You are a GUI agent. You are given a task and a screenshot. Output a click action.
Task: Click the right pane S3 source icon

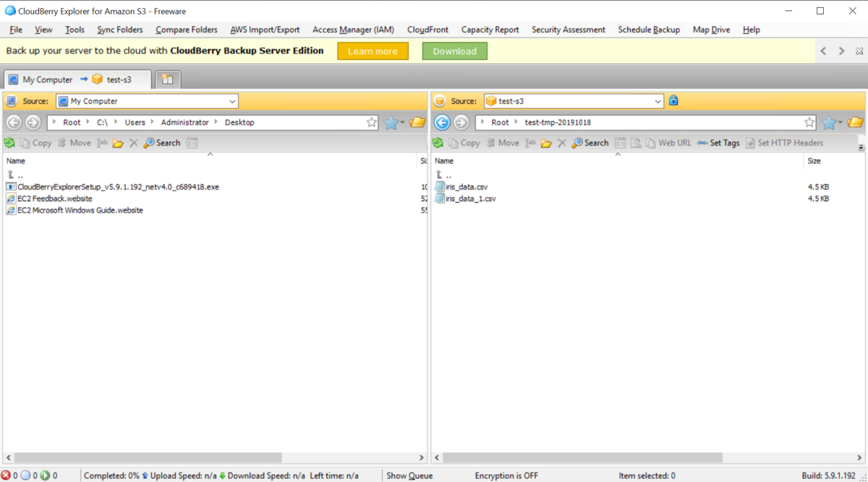coord(439,101)
